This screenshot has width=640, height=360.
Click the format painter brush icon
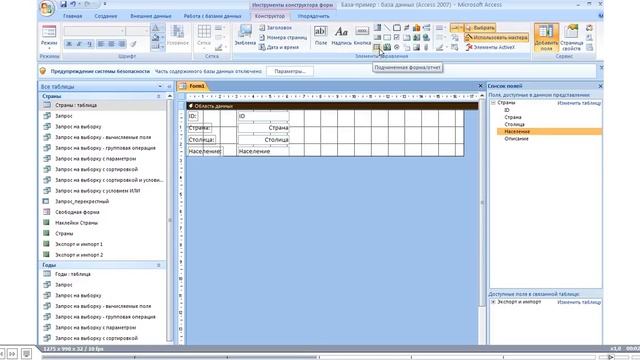coord(133,44)
